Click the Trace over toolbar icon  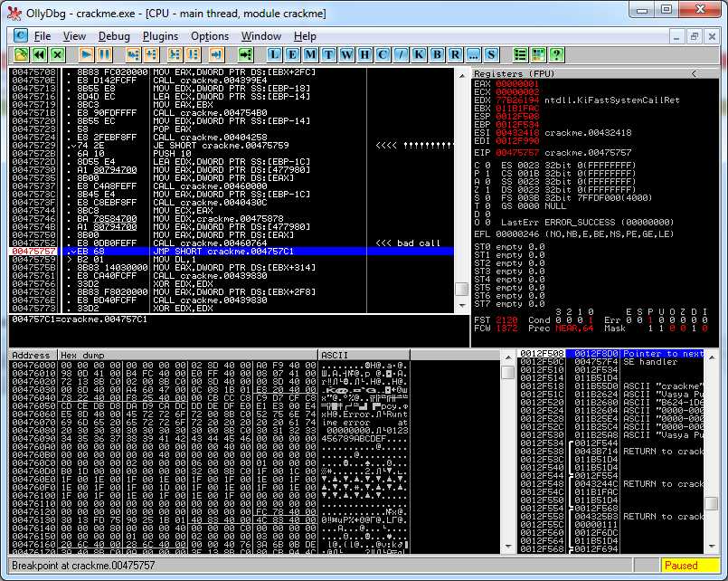[194, 55]
